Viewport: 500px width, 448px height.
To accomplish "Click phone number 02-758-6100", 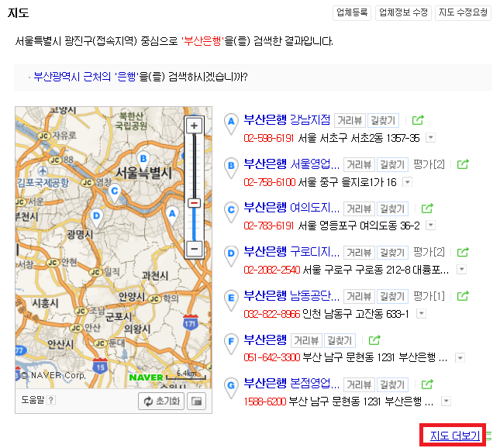I will (x=270, y=182).
